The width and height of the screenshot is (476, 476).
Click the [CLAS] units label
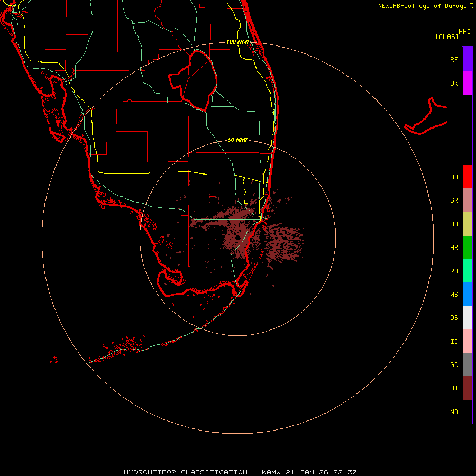click(447, 36)
